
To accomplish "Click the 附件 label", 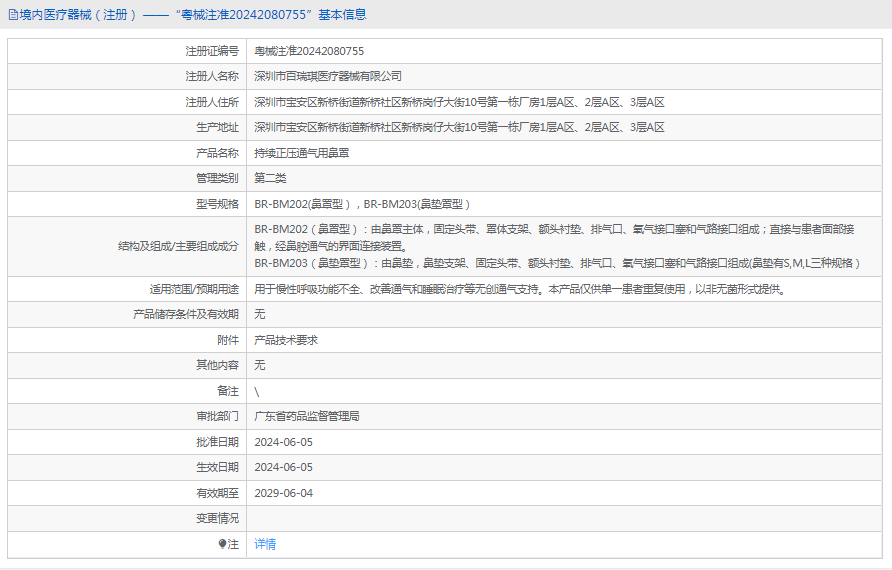I will tap(228, 340).
